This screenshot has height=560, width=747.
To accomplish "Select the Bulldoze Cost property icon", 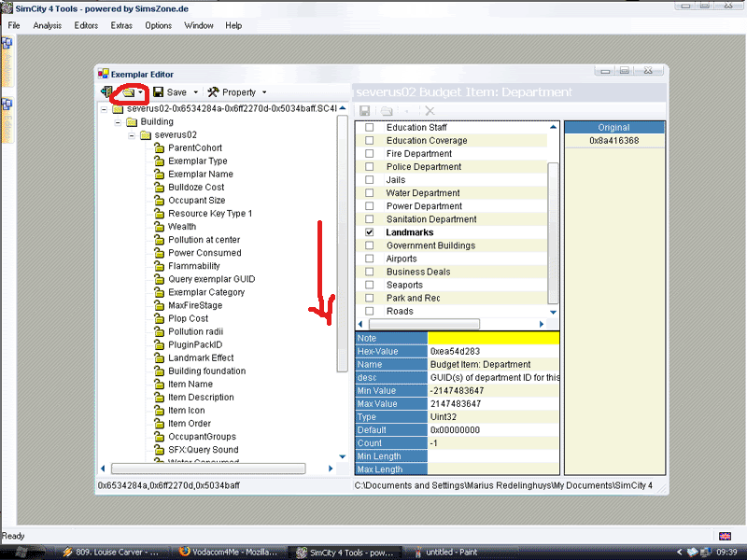I will (159, 188).
